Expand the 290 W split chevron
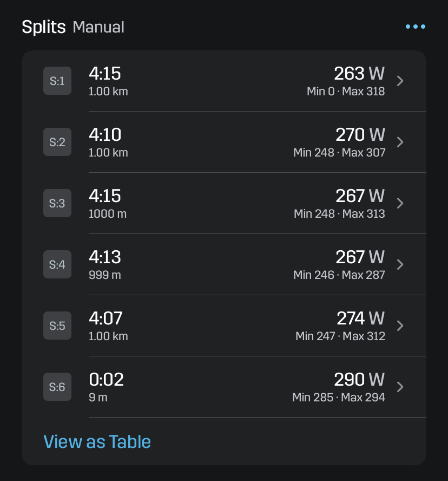 [400, 387]
